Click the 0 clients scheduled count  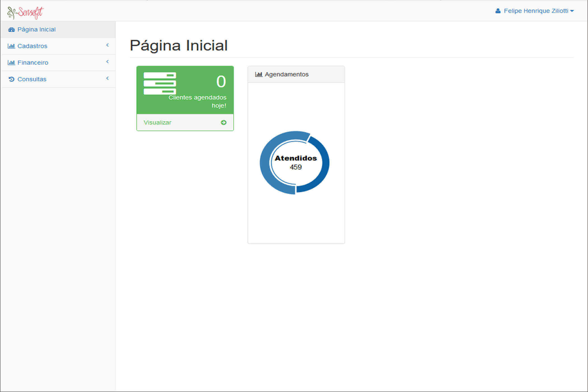tap(221, 81)
